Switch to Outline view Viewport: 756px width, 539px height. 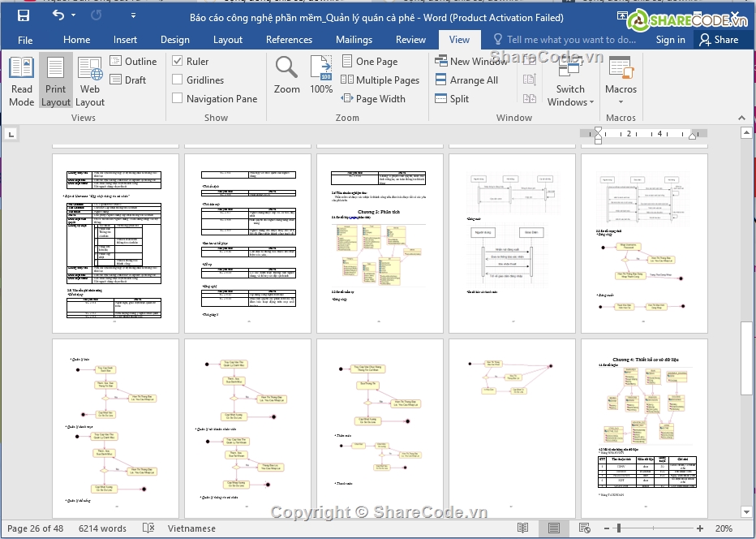coord(134,61)
